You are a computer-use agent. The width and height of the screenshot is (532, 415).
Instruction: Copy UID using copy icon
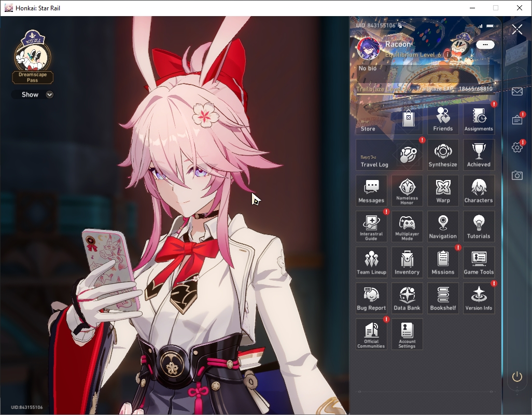click(400, 25)
